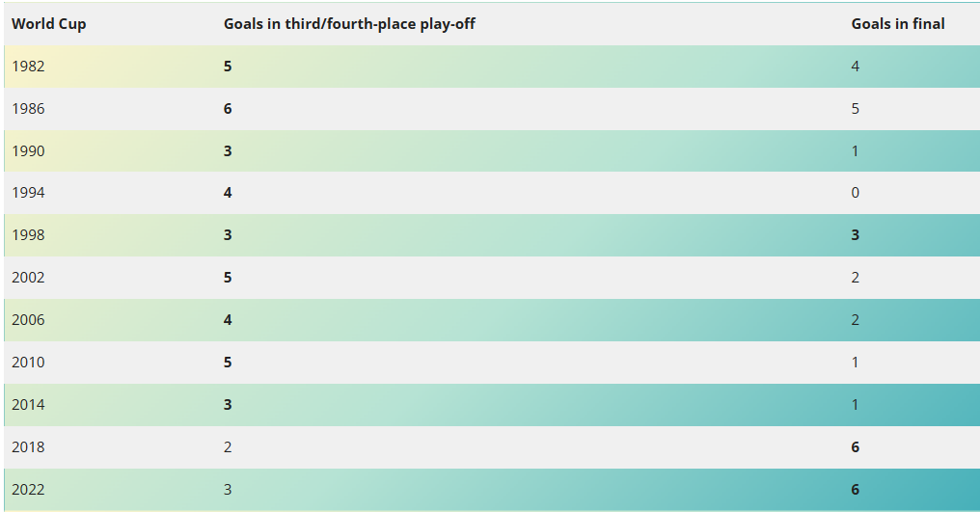Viewport: 980px width, 512px height.
Task: Click play-off goals value 2 for 2018
Action: click(228, 447)
